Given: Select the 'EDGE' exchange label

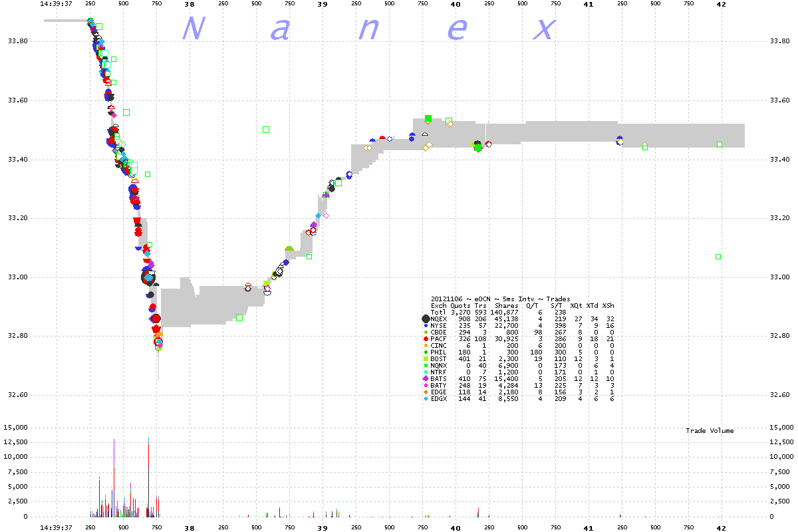Looking at the screenshot, I should [x=439, y=392].
